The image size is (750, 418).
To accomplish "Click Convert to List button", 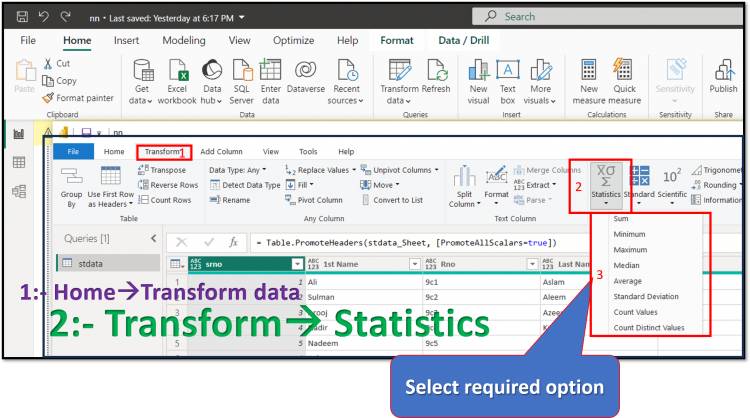I will pyautogui.click(x=392, y=200).
